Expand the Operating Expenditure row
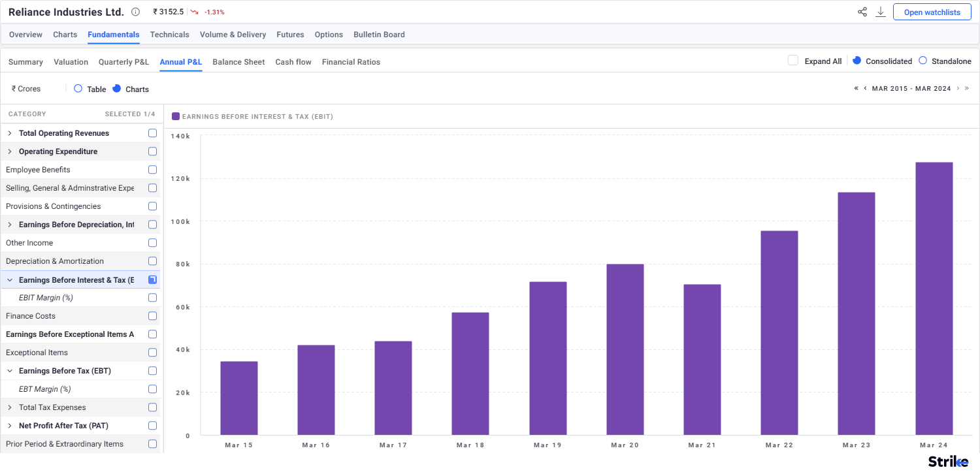This screenshot has width=980, height=476. tap(10, 151)
